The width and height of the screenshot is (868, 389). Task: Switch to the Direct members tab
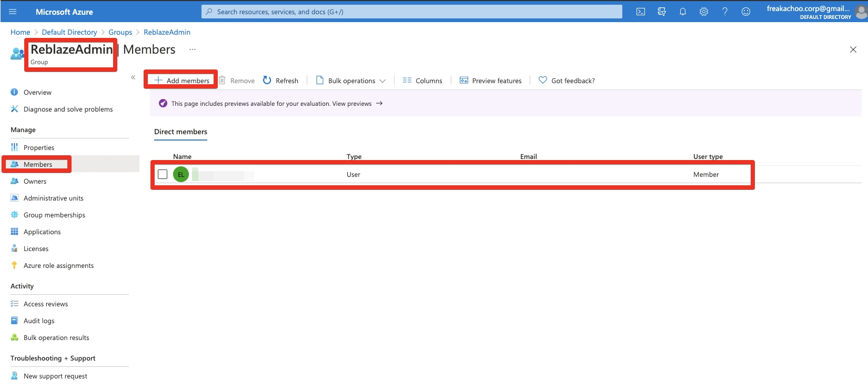pyautogui.click(x=180, y=132)
